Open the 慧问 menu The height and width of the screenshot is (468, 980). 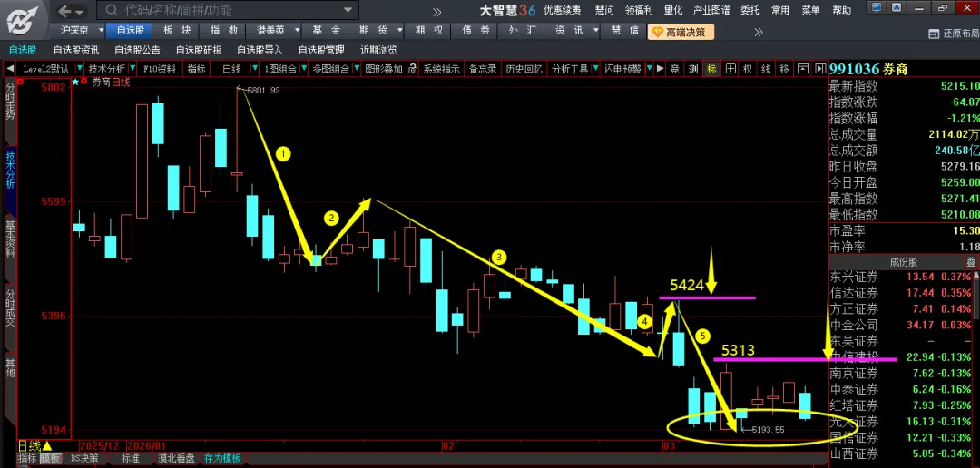click(x=604, y=10)
